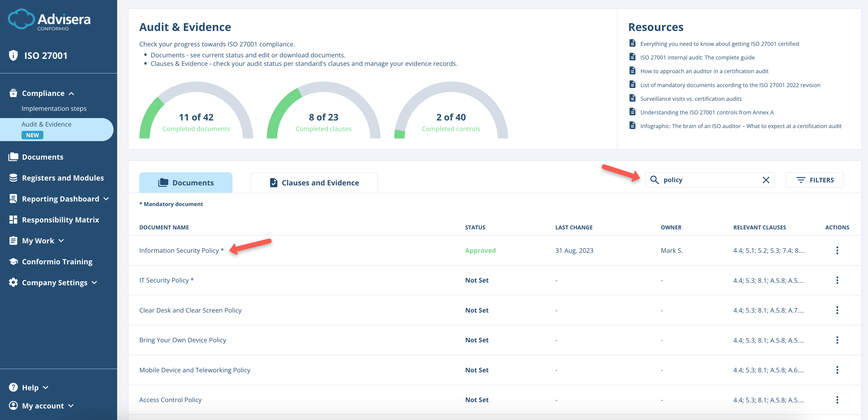Click the Audit & Evidence sidebar entry
Image resolution: width=868 pixels, height=420 pixels.
46,124
